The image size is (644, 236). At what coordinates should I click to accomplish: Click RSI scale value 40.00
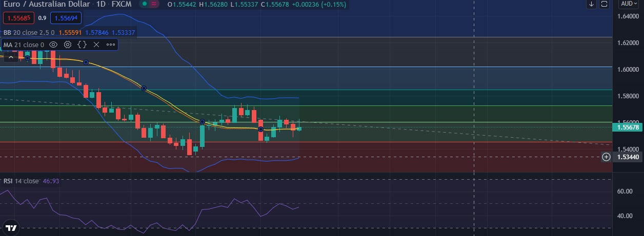pos(624,216)
